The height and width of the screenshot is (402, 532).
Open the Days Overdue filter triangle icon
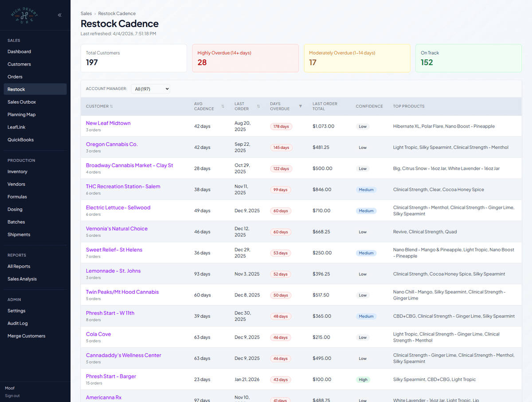click(x=301, y=106)
